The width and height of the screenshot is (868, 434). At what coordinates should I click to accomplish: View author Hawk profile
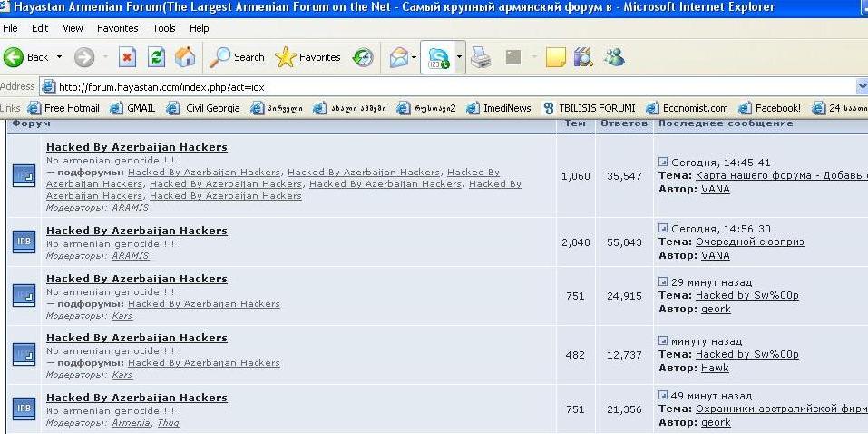tap(715, 368)
